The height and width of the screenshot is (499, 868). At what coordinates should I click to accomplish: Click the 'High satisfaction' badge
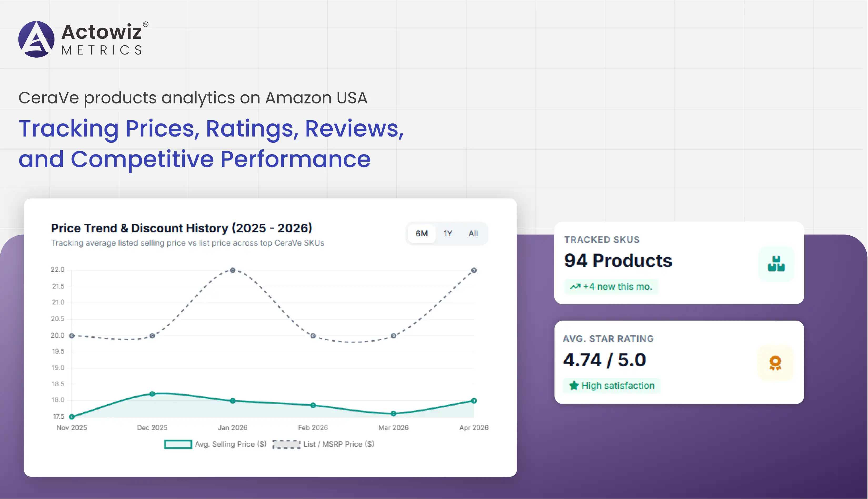pyautogui.click(x=612, y=386)
